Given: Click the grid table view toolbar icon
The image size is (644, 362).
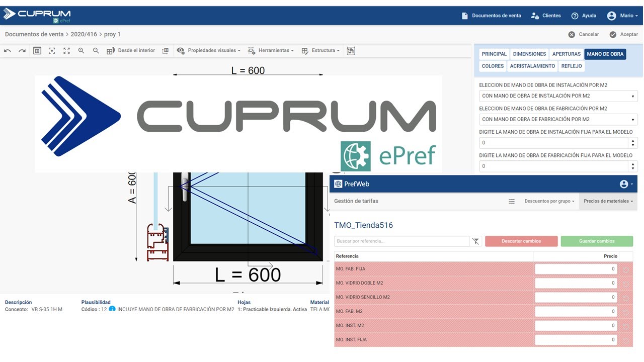Looking at the screenshot, I should (37, 51).
